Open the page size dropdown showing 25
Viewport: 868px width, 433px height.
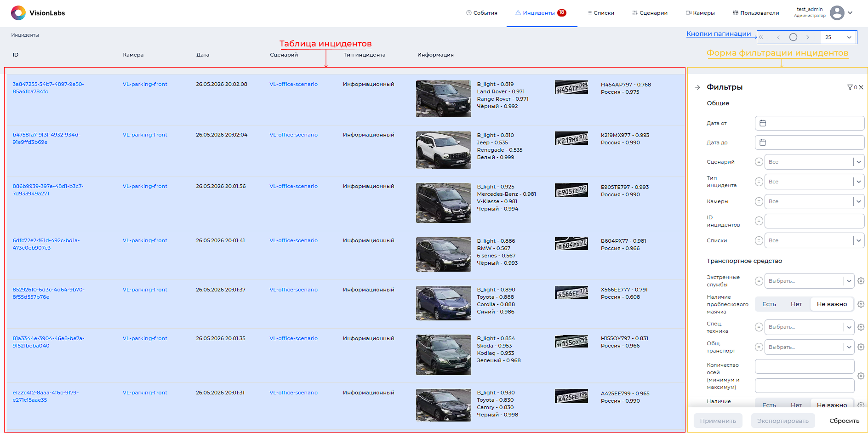coord(839,37)
